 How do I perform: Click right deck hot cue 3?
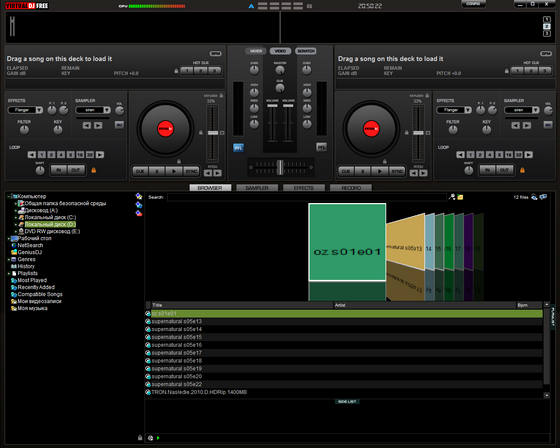tap(545, 70)
